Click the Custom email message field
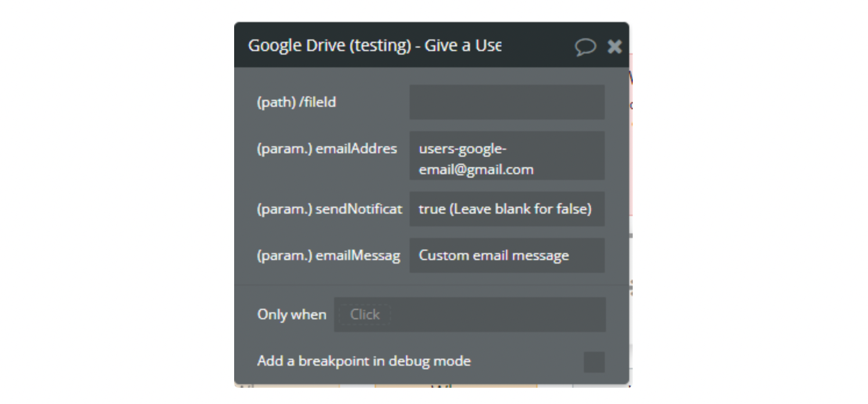 [x=507, y=255]
